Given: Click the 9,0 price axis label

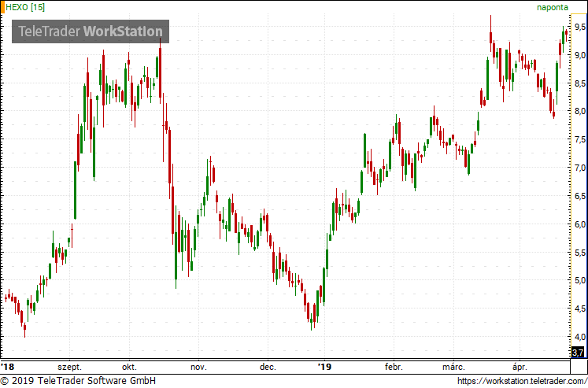Looking at the screenshot, I should (580, 55).
